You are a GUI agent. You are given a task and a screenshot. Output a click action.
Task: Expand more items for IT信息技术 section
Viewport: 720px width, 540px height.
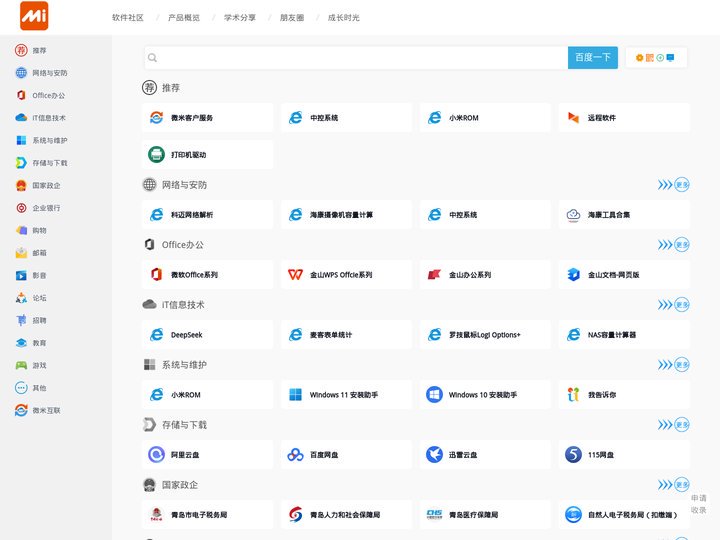tap(673, 304)
